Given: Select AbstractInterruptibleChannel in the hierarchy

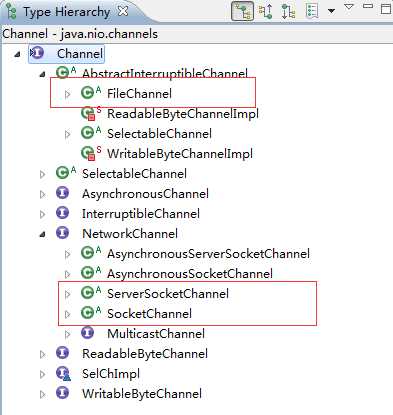Looking at the screenshot, I should coord(165,74).
